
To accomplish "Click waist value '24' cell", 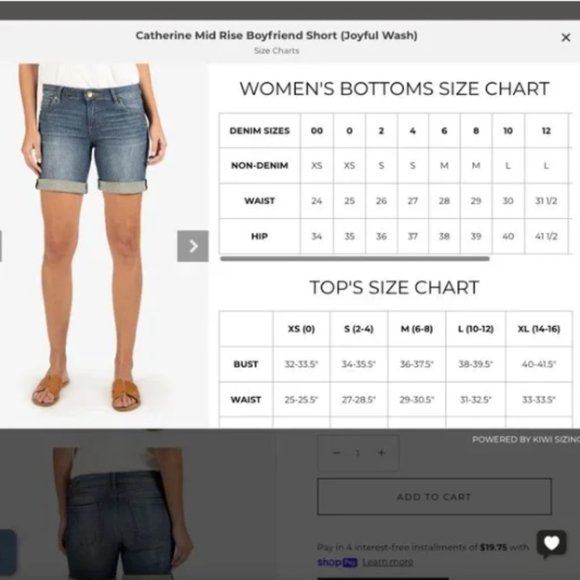I will coord(317,201).
